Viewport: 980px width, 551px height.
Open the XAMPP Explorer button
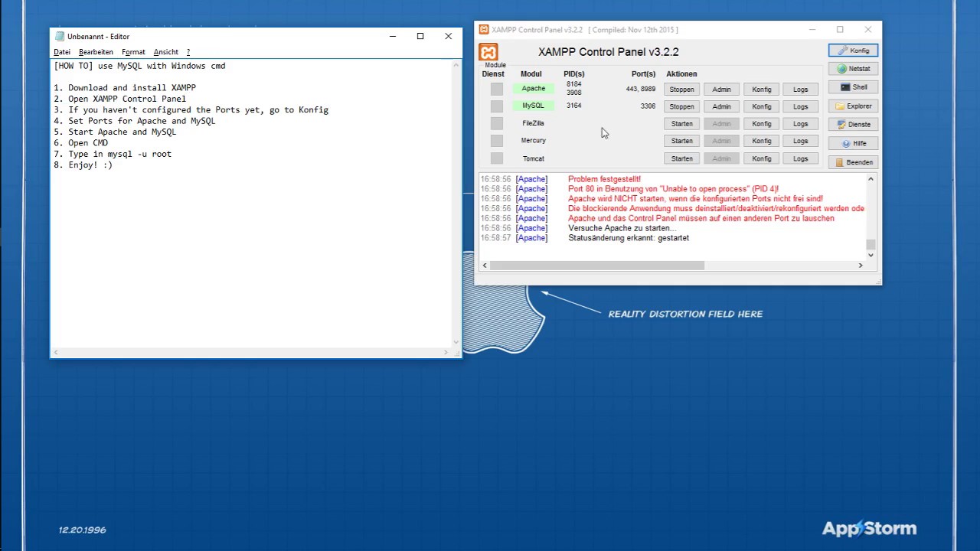[x=853, y=106]
